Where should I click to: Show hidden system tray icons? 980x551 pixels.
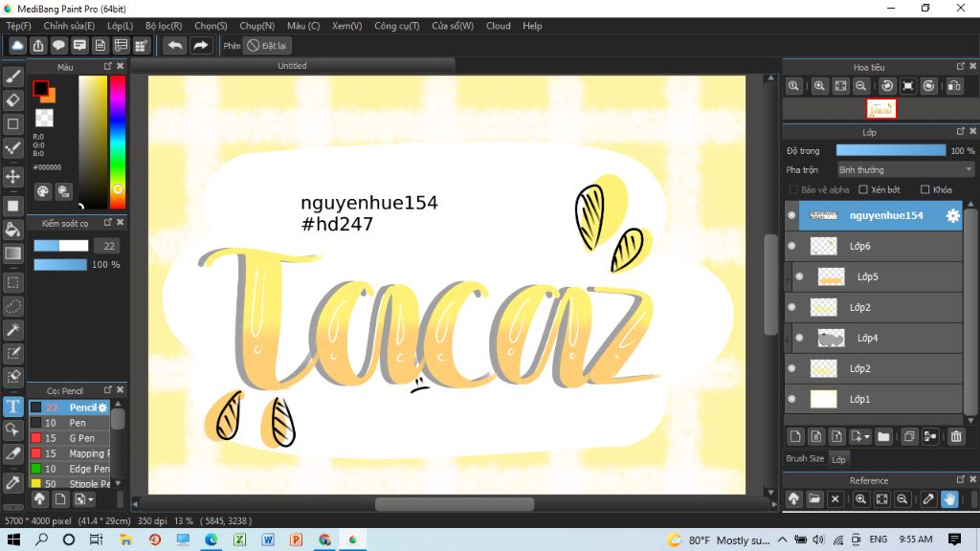coord(783,540)
